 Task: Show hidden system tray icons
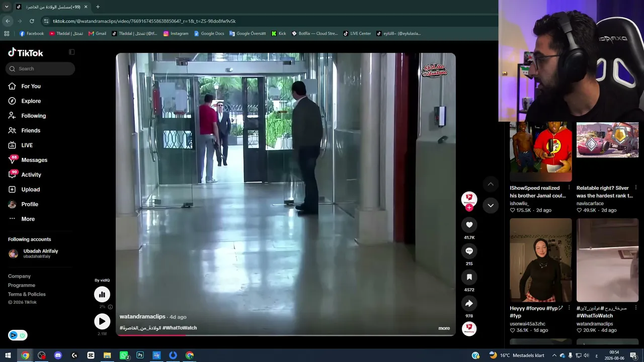[554, 355]
